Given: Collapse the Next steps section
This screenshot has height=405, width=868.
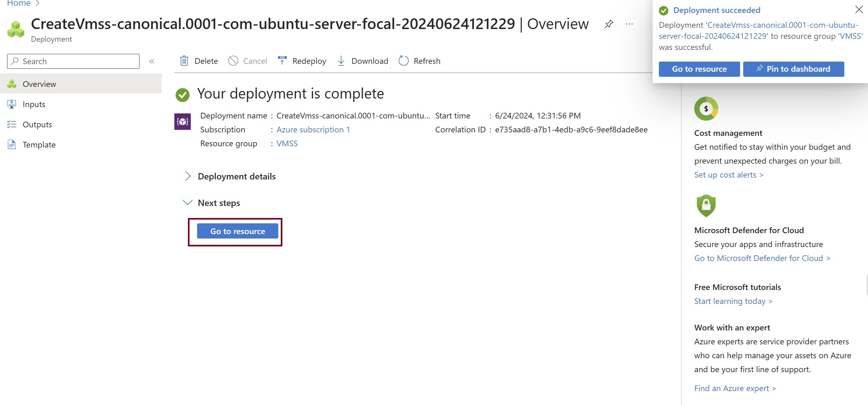Looking at the screenshot, I should point(188,203).
